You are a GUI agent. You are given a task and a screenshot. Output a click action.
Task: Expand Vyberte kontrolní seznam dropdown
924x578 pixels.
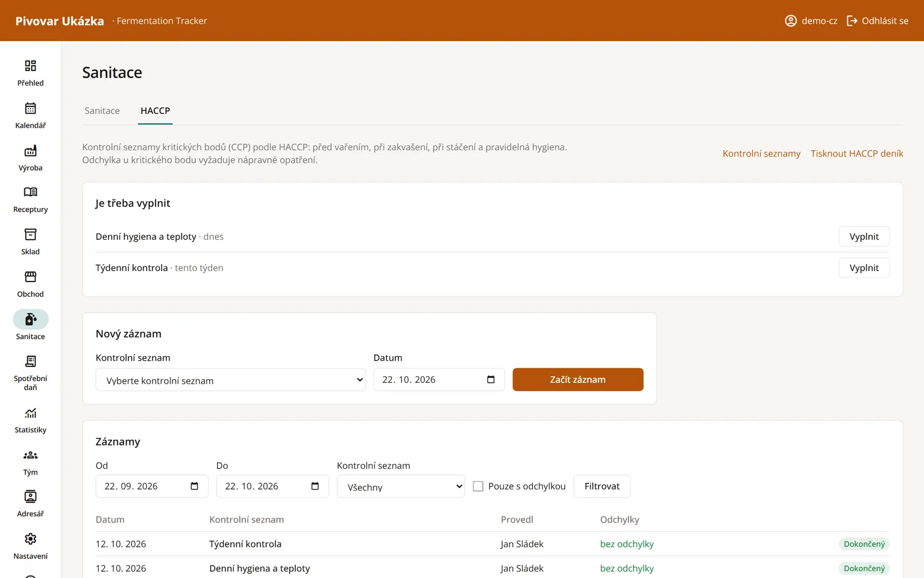click(230, 380)
